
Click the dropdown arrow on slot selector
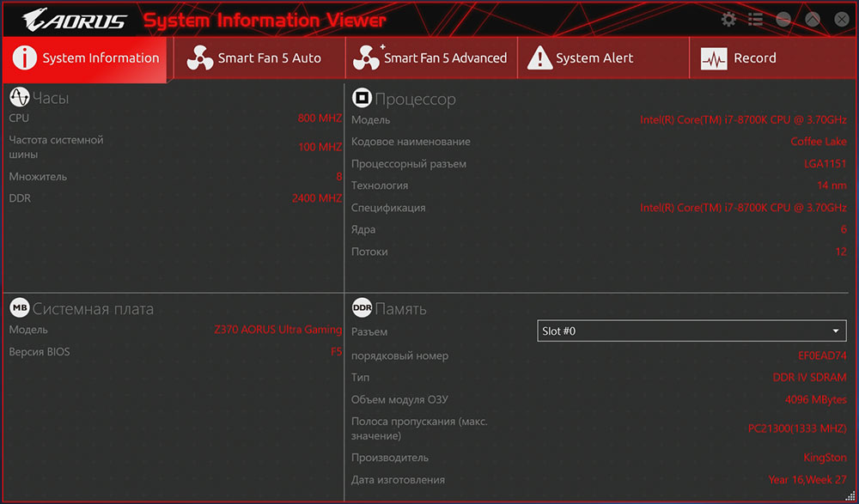pyautogui.click(x=836, y=331)
